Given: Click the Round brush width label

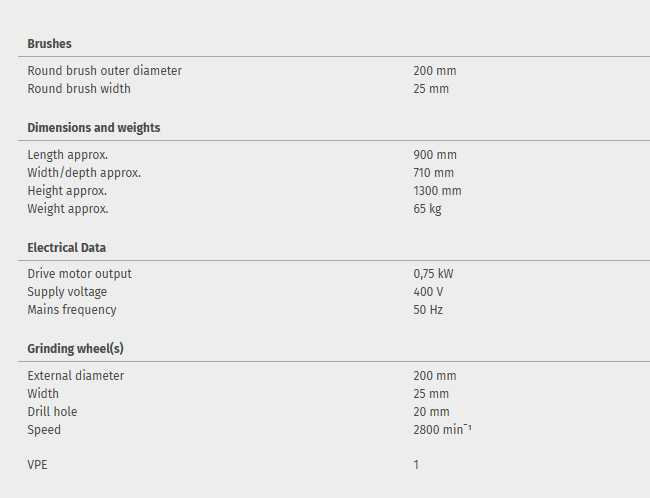Looking at the screenshot, I should [78, 89].
